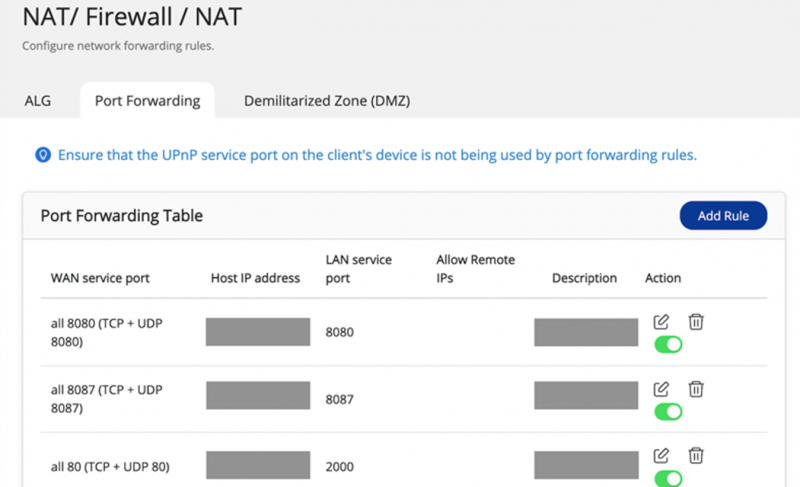Click the Description column header
This screenshot has width=800, height=487.
click(584, 278)
